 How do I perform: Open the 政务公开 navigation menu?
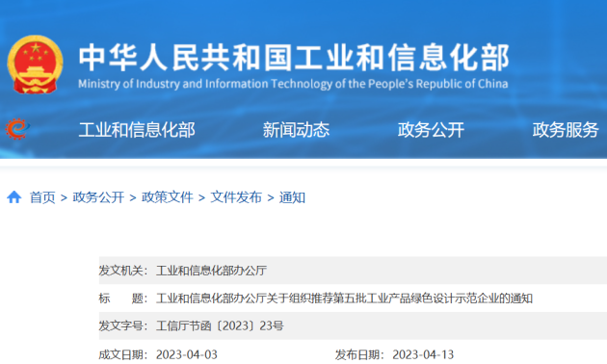tap(431, 130)
